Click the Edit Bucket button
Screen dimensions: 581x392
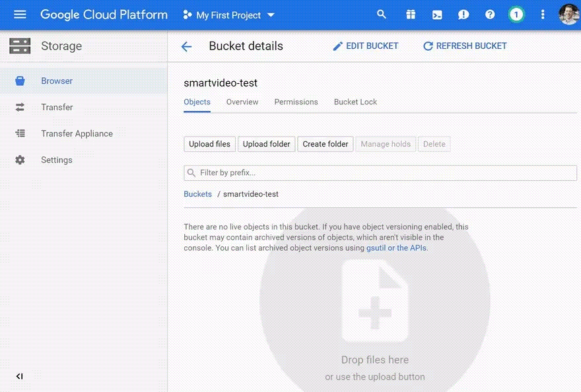366,46
